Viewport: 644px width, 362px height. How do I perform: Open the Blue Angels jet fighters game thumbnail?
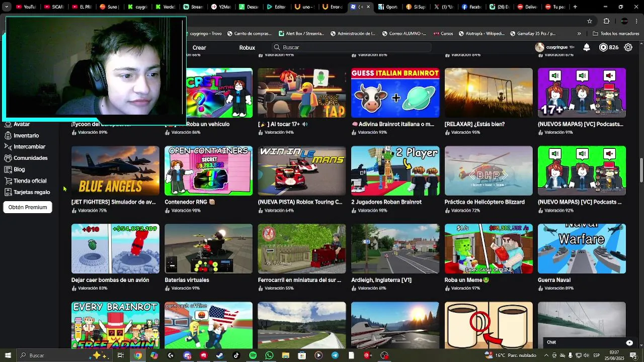(115, 170)
